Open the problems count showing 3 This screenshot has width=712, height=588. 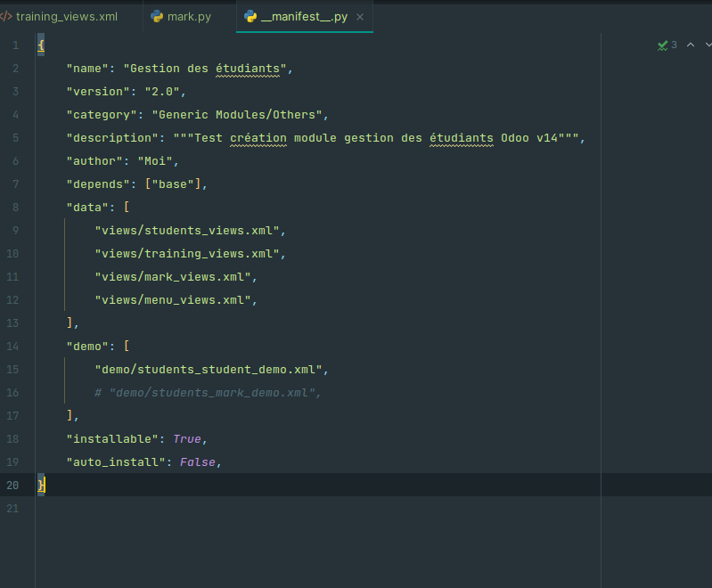(674, 45)
